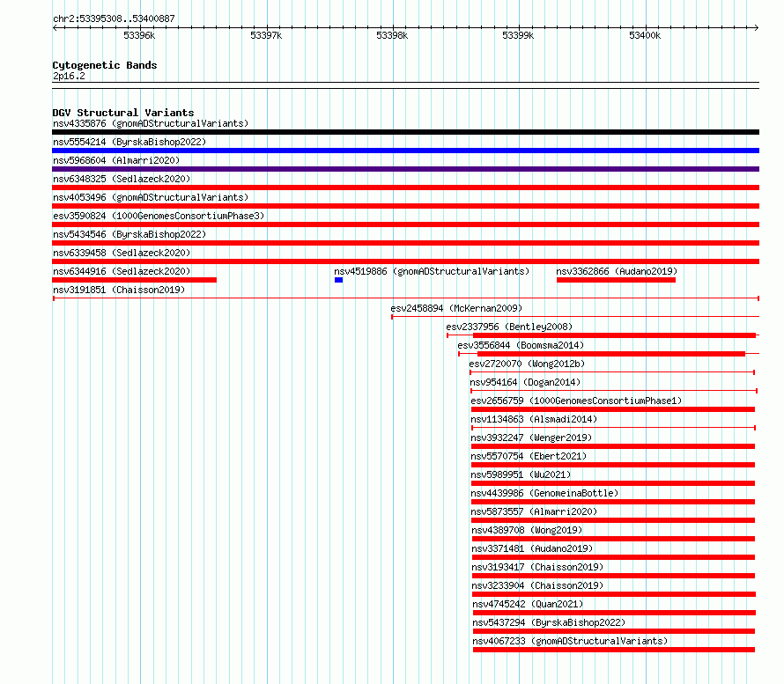The image size is (784, 684).
Task: Click the ruler's left arrow end
Action: [55, 28]
